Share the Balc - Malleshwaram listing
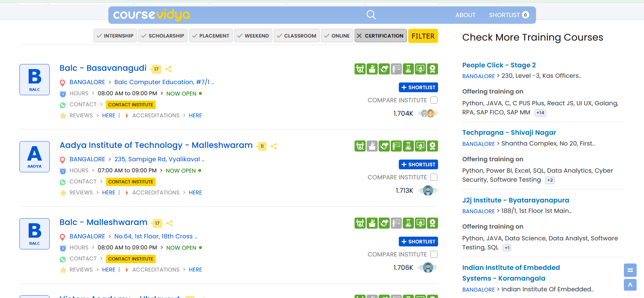 tap(169, 223)
